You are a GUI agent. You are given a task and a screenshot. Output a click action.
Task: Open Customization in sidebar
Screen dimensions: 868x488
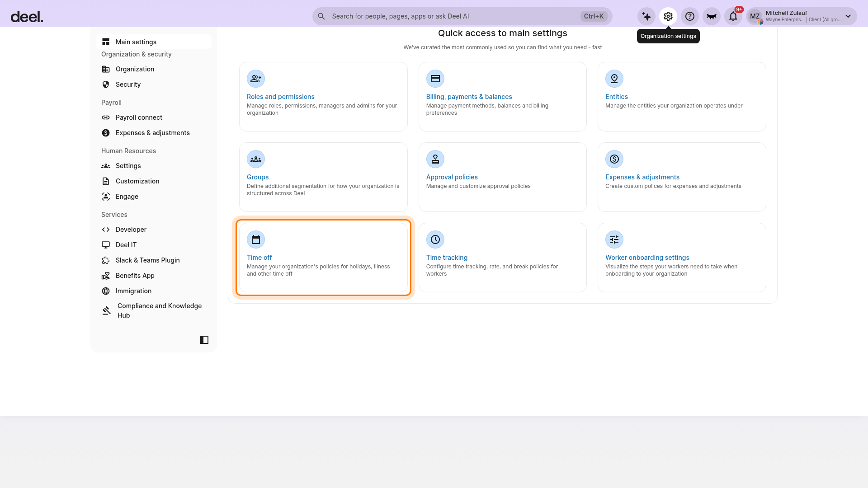[154, 181]
